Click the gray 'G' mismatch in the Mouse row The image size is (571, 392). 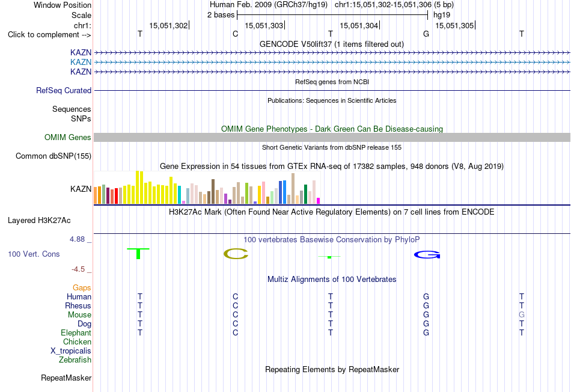(x=522, y=315)
